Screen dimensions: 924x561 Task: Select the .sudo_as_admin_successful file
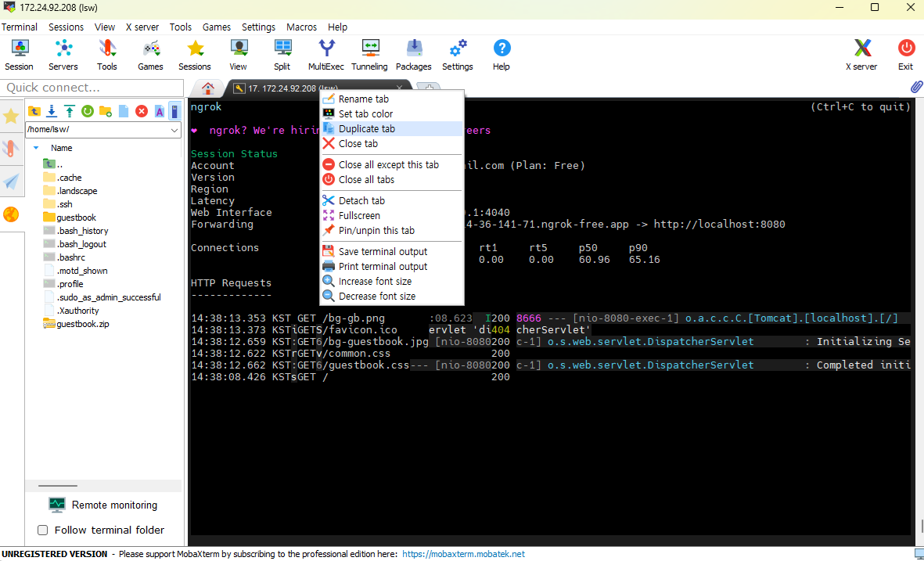(102, 297)
